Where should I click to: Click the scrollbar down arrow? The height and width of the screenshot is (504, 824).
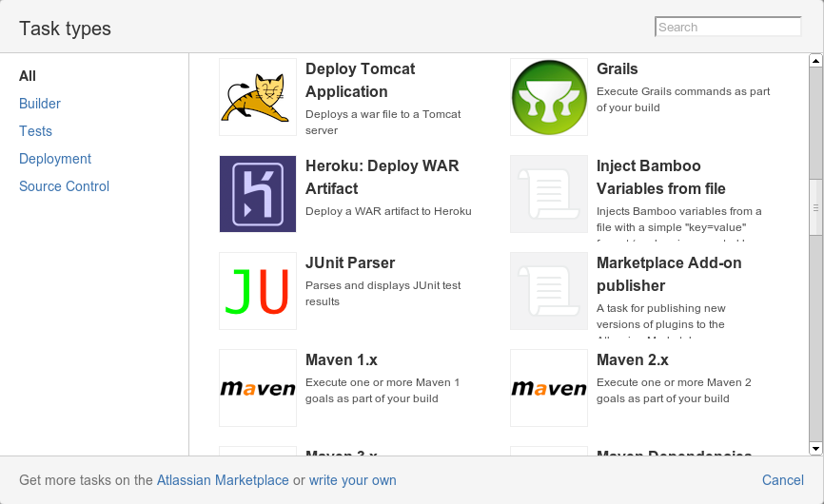(815, 448)
